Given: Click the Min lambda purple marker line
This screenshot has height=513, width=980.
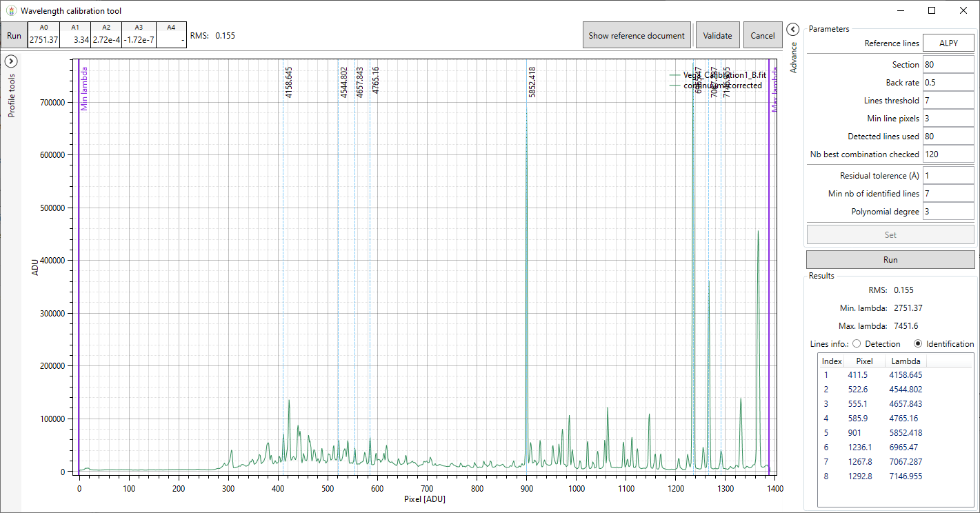Looking at the screenshot, I should tap(79, 265).
